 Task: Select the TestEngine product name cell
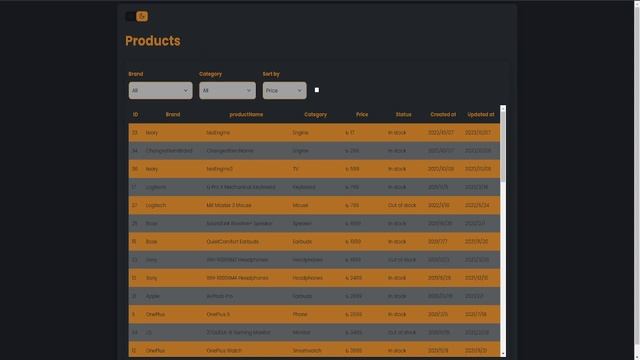pyautogui.click(x=218, y=133)
